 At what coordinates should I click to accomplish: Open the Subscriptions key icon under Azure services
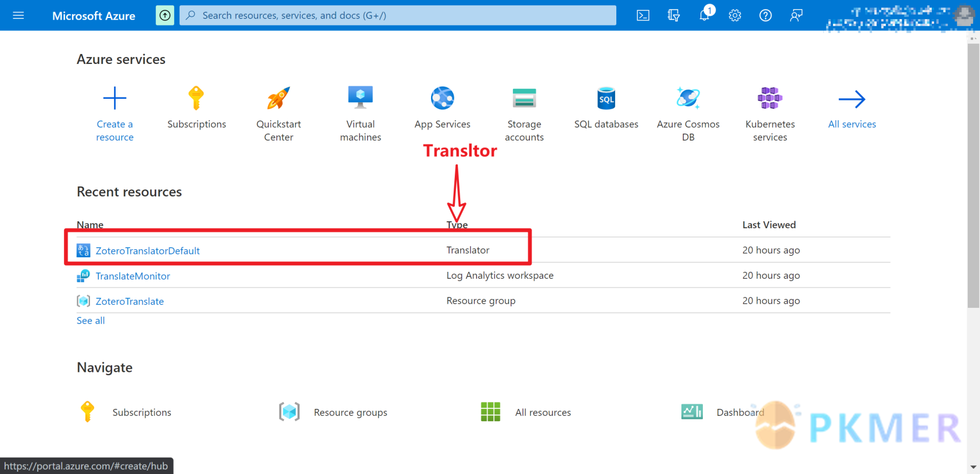click(x=196, y=98)
